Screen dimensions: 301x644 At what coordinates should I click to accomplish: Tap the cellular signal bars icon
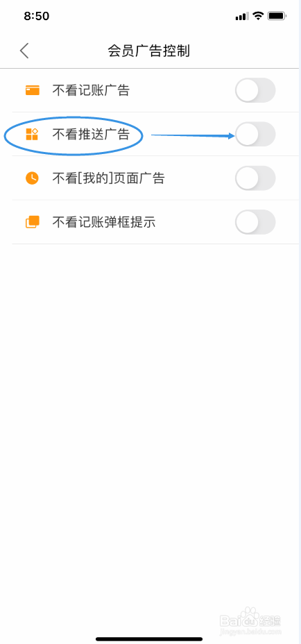click(x=242, y=17)
